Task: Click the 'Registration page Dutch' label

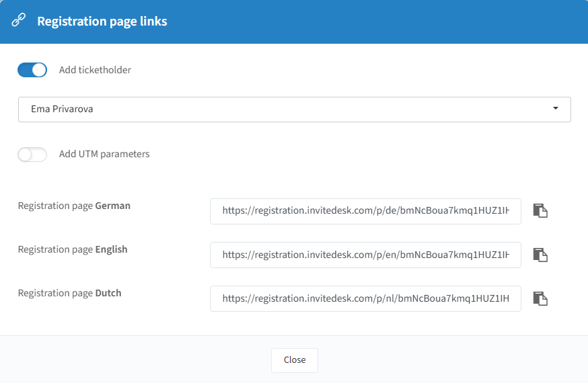Action: coord(70,293)
